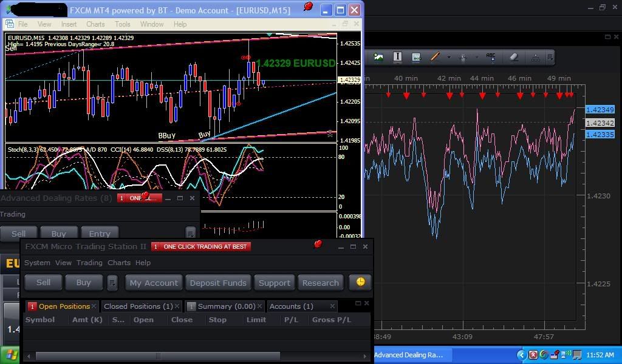The image size is (622, 364).
Task: Open the Insert menu in MT4
Action: point(69,24)
